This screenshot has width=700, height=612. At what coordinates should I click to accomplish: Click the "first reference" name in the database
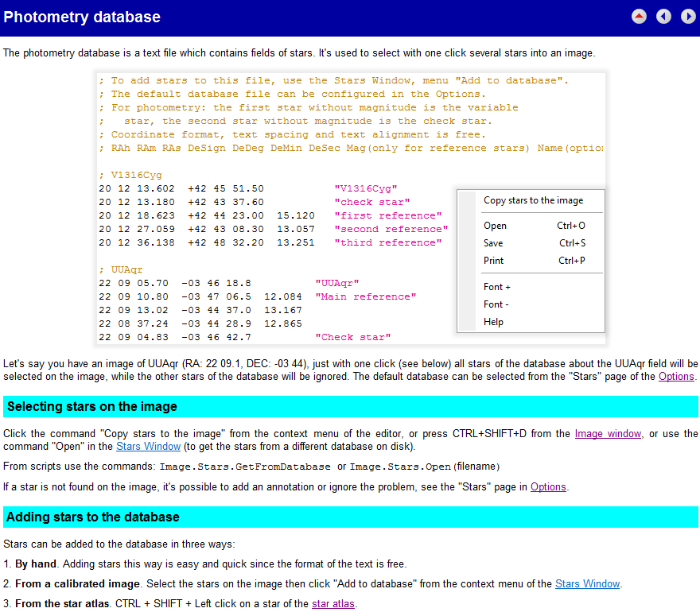click(388, 215)
